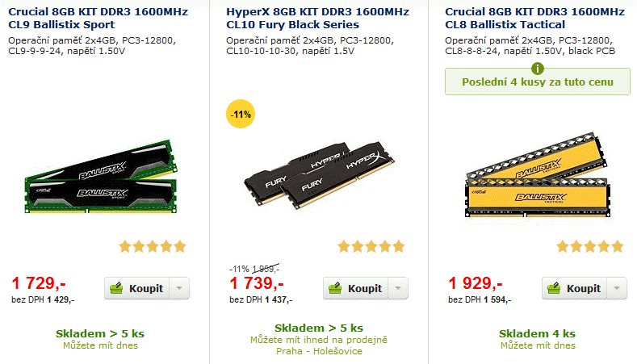Click the star rating under HyperX Fury
Image resolution: width=637 pixels, height=364 pixels.
click(371, 247)
